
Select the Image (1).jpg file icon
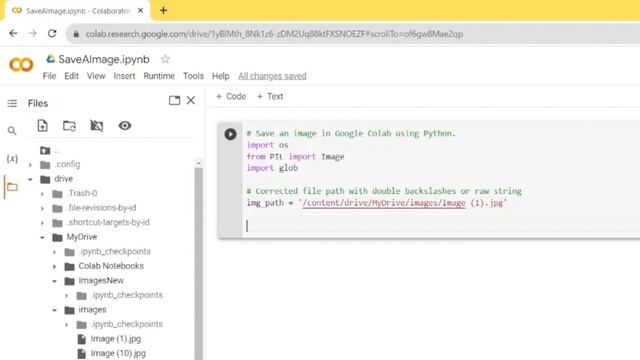pos(82,339)
